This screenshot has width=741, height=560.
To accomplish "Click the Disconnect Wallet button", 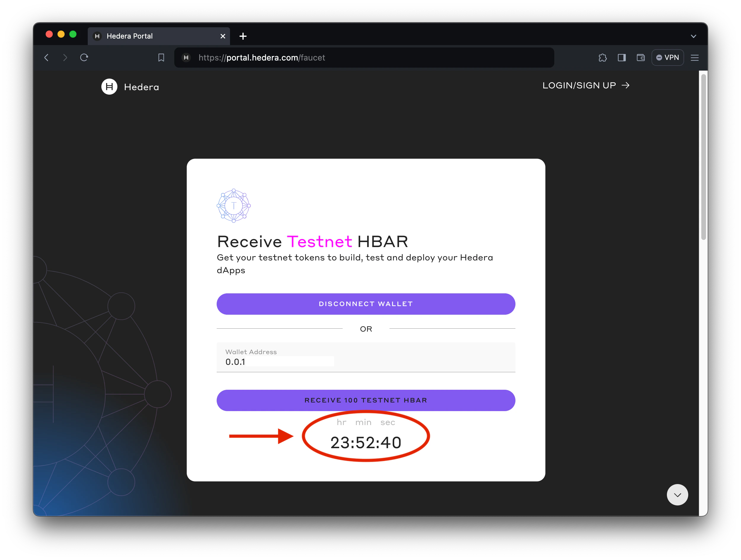I will pyautogui.click(x=365, y=304).
